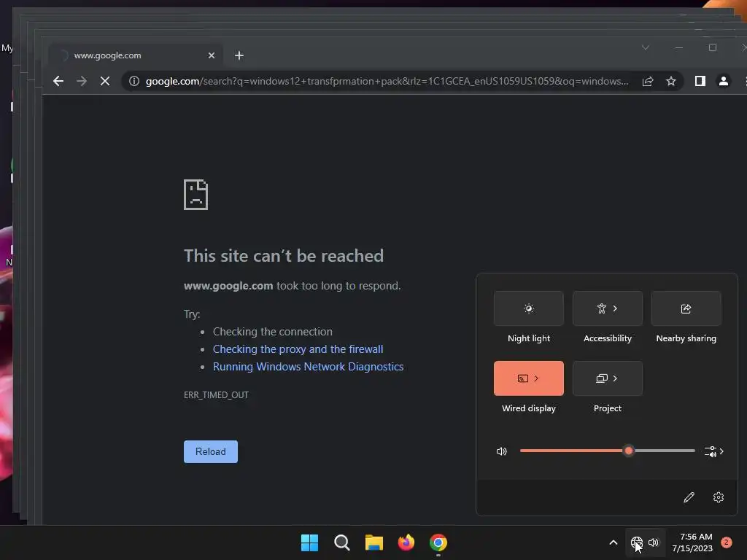The width and height of the screenshot is (747, 560).
Task: Toggle Nearby sharing quick setting
Action: tap(686, 308)
